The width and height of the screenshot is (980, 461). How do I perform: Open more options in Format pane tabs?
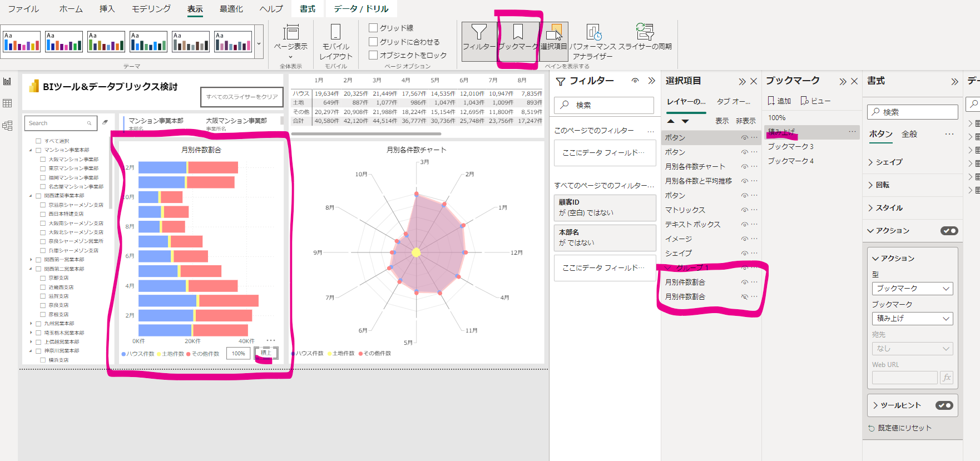[x=949, y=134]
